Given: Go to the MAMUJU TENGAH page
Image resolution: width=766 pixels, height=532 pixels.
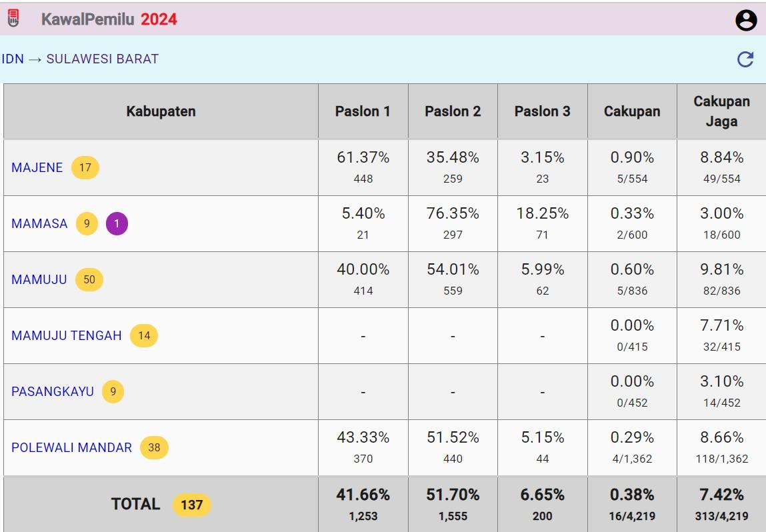Looking at the screenshot, I should [67, 336].
